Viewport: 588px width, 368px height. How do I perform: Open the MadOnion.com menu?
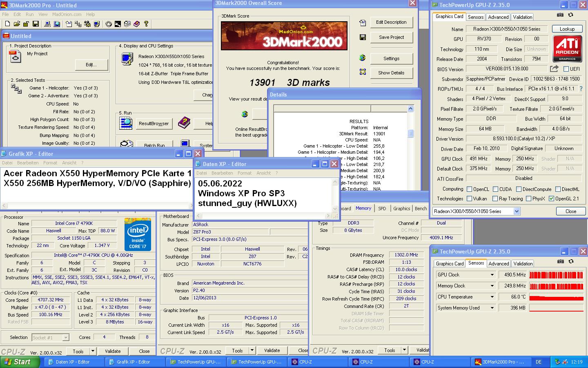tap(67, 14)
